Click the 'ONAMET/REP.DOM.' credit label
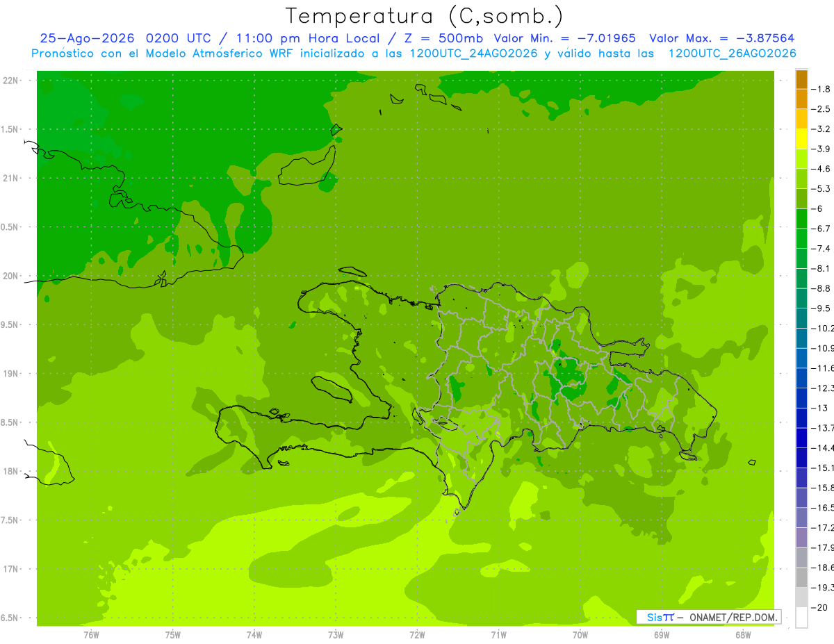 (733, 617)
